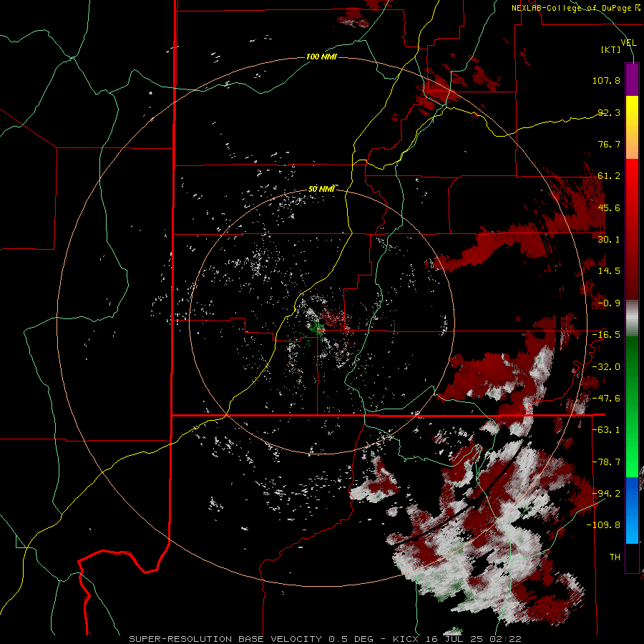Pick the gray-white zero-velocity color bar segment
644x644 pixels.
[x=632, y=317]
